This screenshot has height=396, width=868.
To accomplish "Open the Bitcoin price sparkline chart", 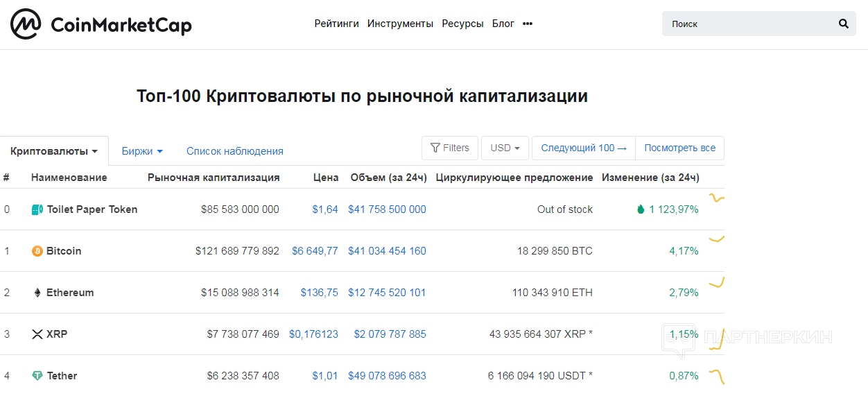I will tap(716, 239).
